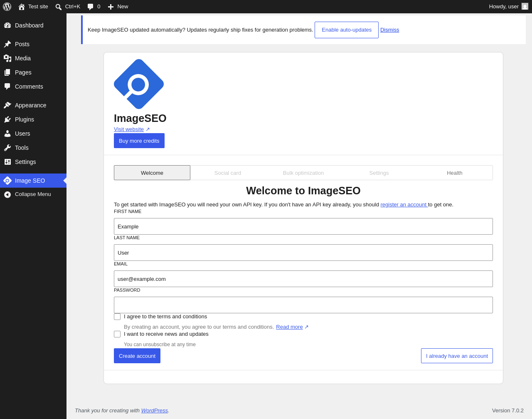Focus the First Name input field
The height and width of the screenshot is (419, 532).
tap(303, 226)
